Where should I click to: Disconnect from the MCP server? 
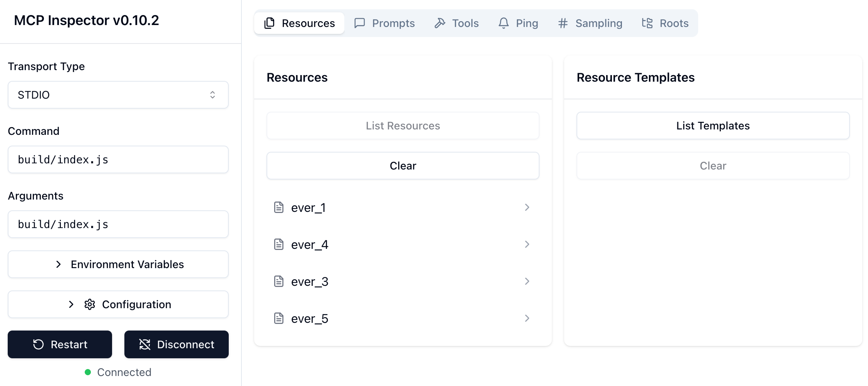[176, 344]
